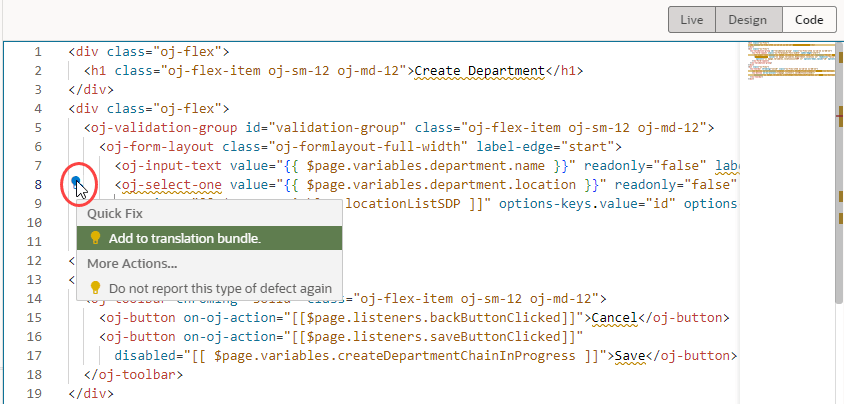This screenshot has height=404, width=844.
Task: Click $page.variables.department.location expression
Action: tap(441, 185)
